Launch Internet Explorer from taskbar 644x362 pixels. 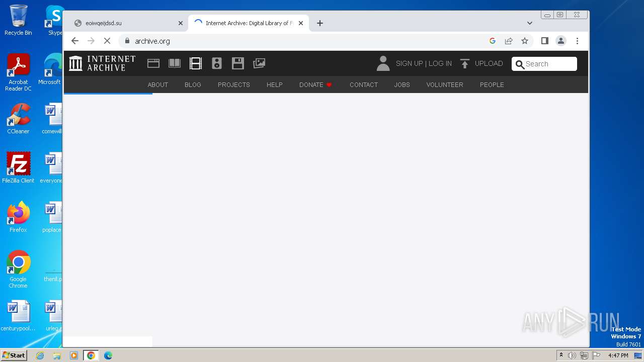(x=40, y=355)
